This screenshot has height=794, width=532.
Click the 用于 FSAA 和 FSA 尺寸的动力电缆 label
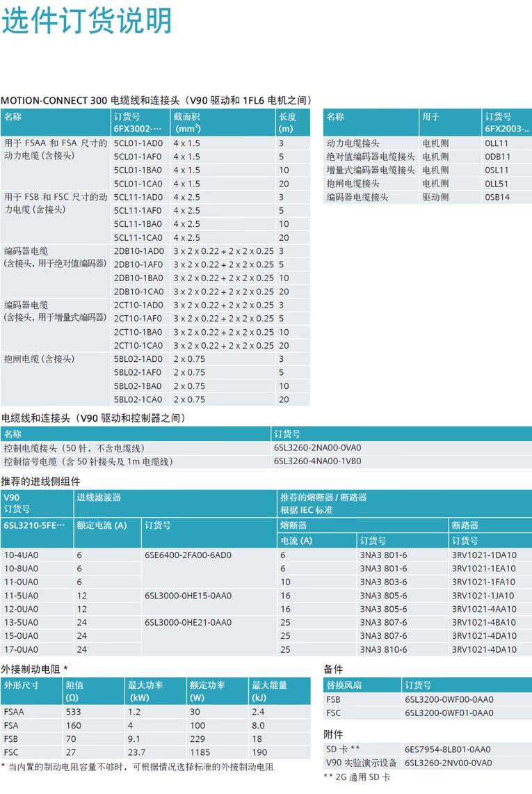coord(55,150)
